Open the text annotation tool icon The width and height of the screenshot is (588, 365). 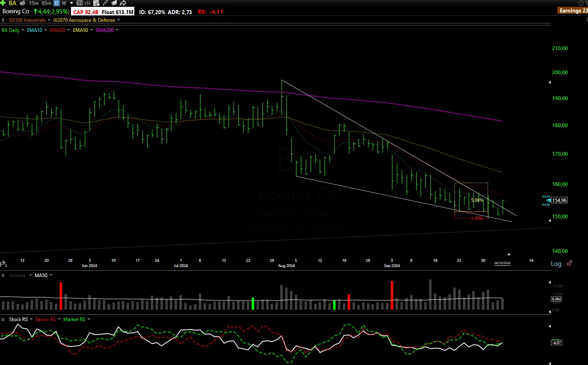click(x=79, y=3)
